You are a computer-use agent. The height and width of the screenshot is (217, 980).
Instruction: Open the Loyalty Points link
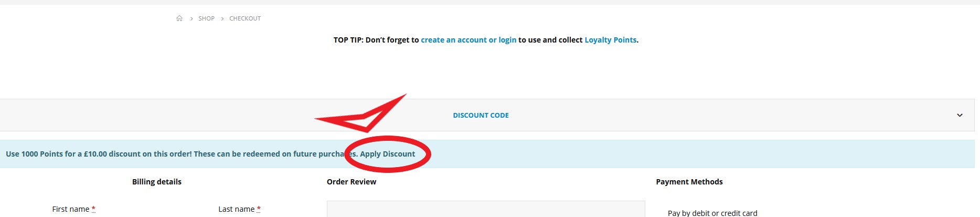point(611,40)
